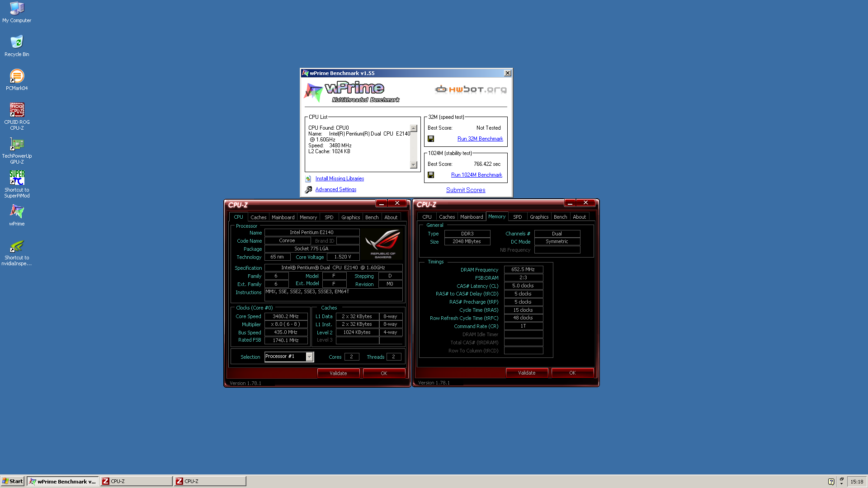Open SPD tab in right CPU-Z
Screen dimensions: 868x488
518,217
